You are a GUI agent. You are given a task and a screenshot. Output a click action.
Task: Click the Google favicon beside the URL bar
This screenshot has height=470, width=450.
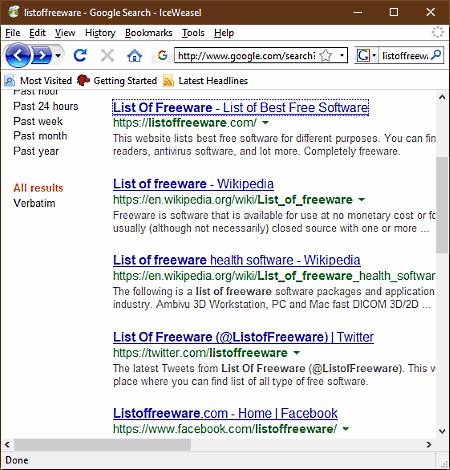pos(162,55)
